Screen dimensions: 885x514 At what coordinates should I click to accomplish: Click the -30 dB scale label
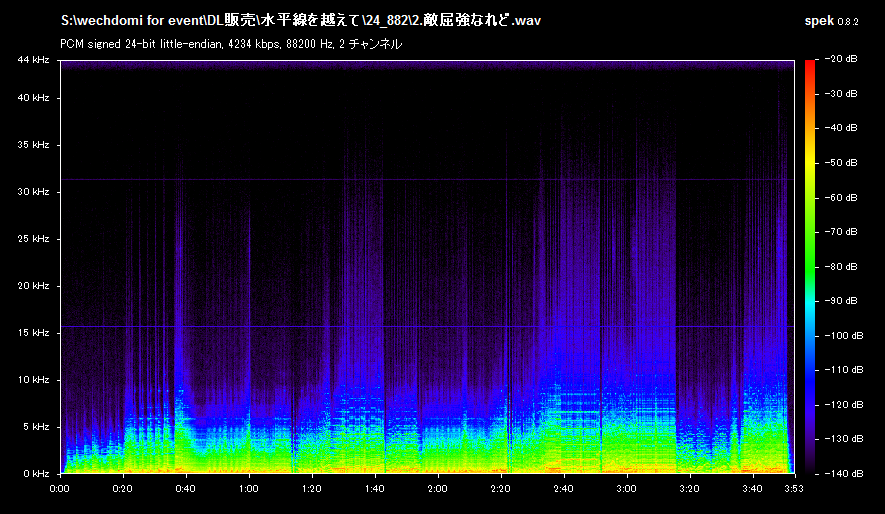(841, 94)
